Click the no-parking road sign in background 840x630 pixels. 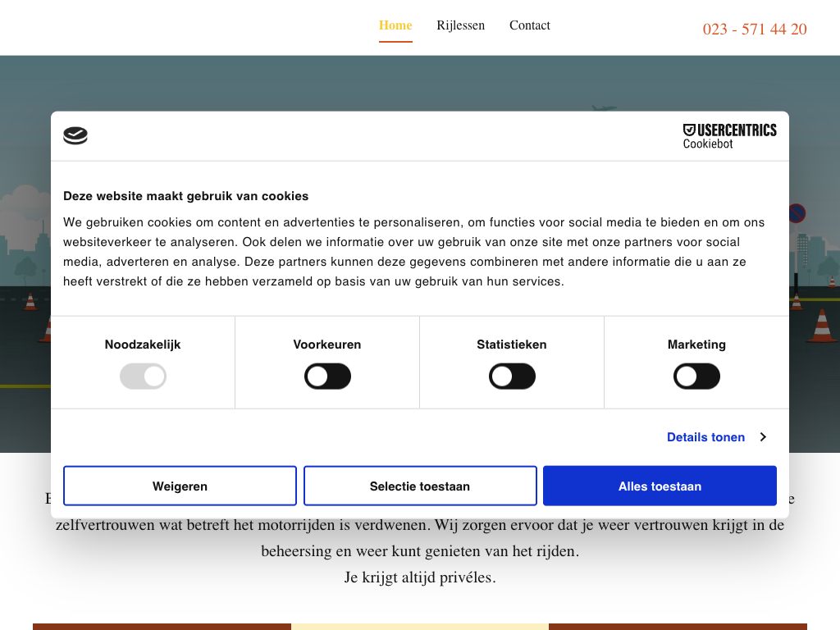[797, 214]
